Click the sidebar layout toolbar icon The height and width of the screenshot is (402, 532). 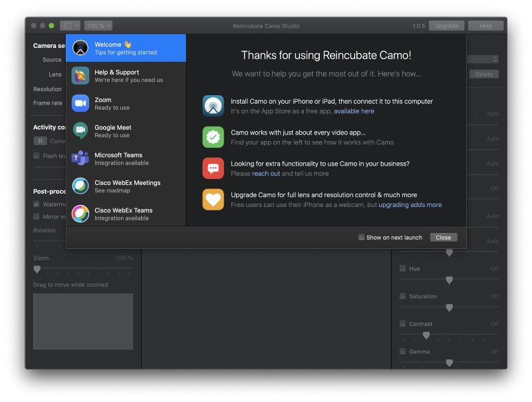click(x=67, y=26)
